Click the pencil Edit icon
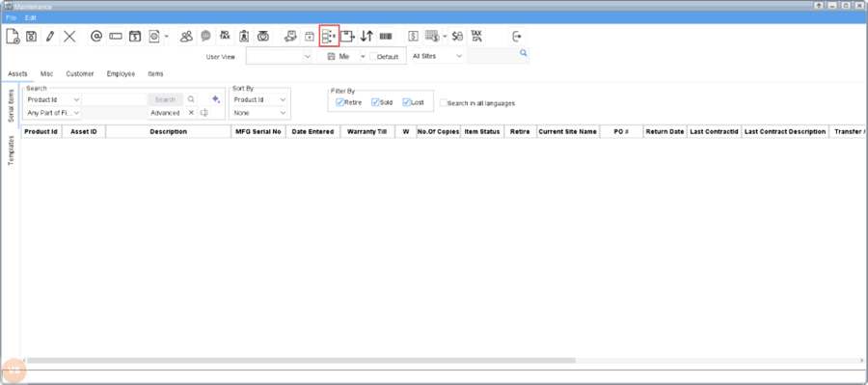This screenshot has width=868, height=385. tap(50, 37)
